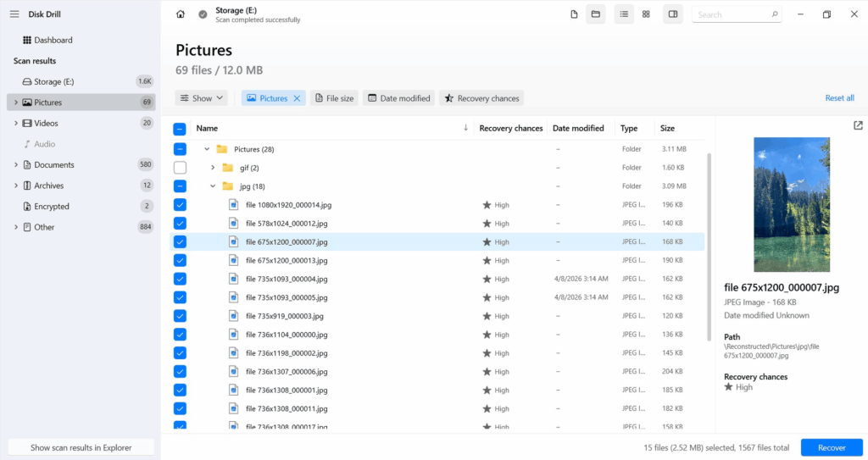Select the list view icon

pyautogui.click(x=624, y=14)
